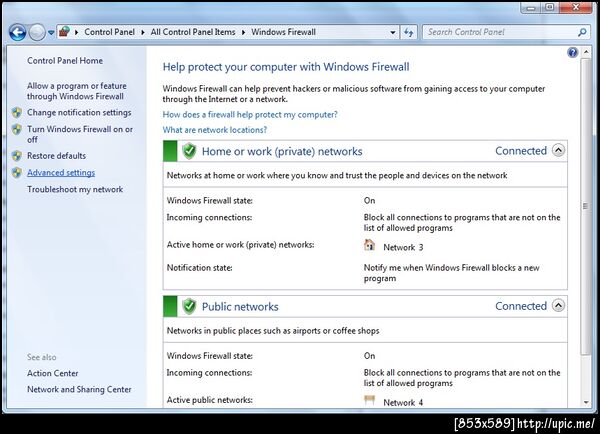Open Network and Sharing Center
This screenshot has width=600, height=434.
tap(79, 389)
